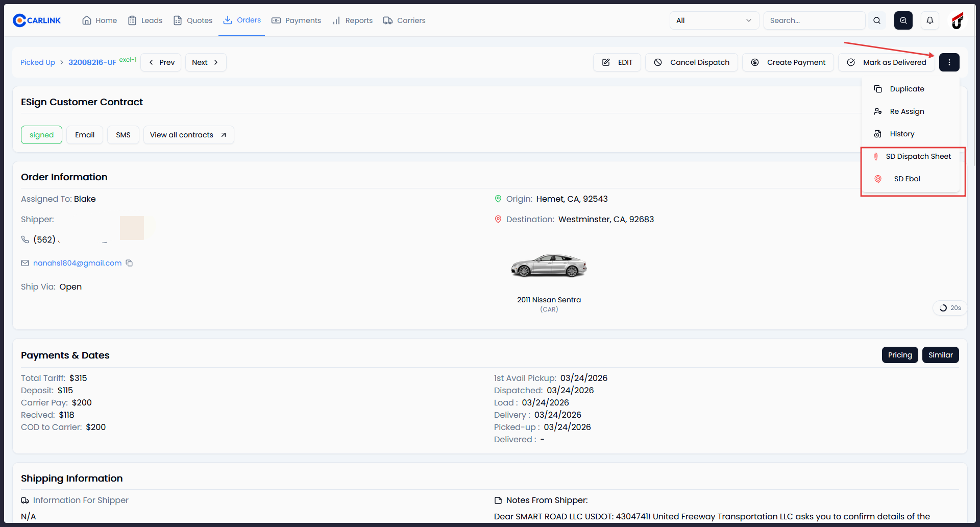Open the CARLINK home logo
Image resolution: width=980 pixels, height=527 pixels.
click(x=36, y=20)
